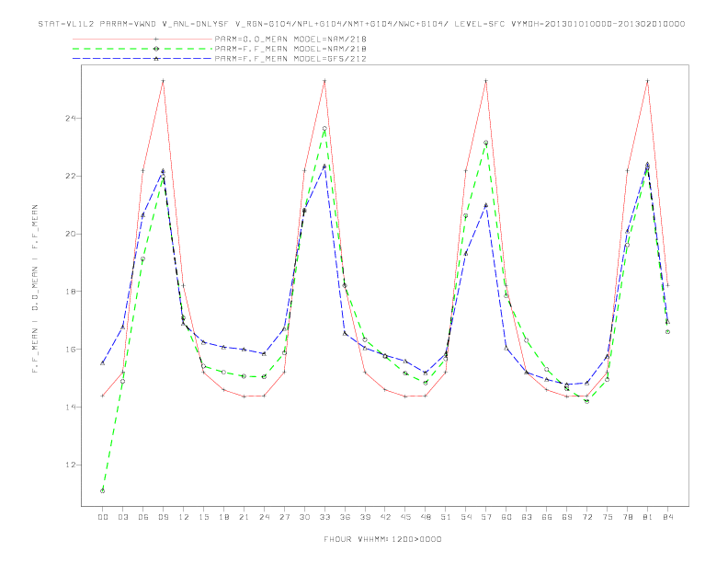This screenshot has height=563, width=728.
Task: Select legend entry PARM=F.F_MEAN MODEL=GFS/212
Action: [x=290, y=59]
